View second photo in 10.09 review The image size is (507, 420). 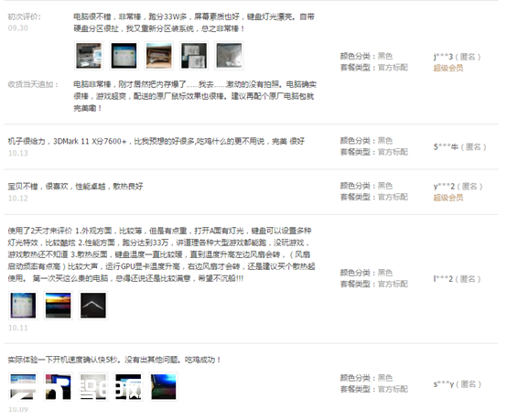click(x=58, y=386)
